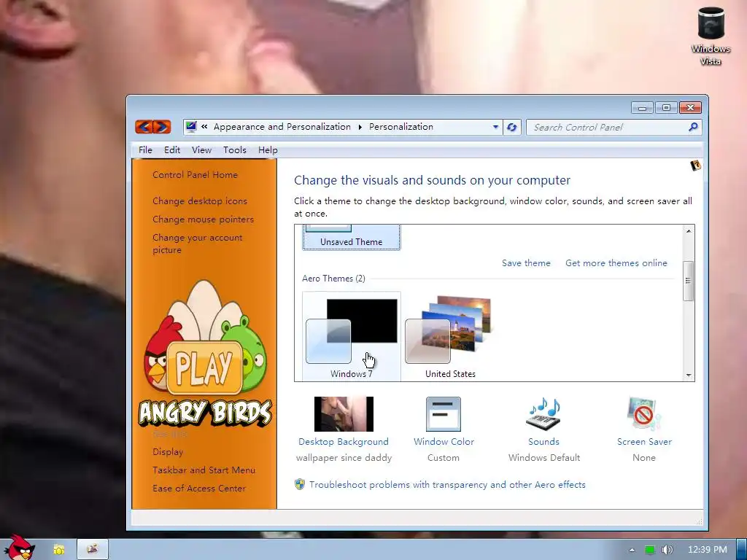Viewport: 747px width, 560px height.
Task: Click Change your account picture link
Action: pos(197,244)
